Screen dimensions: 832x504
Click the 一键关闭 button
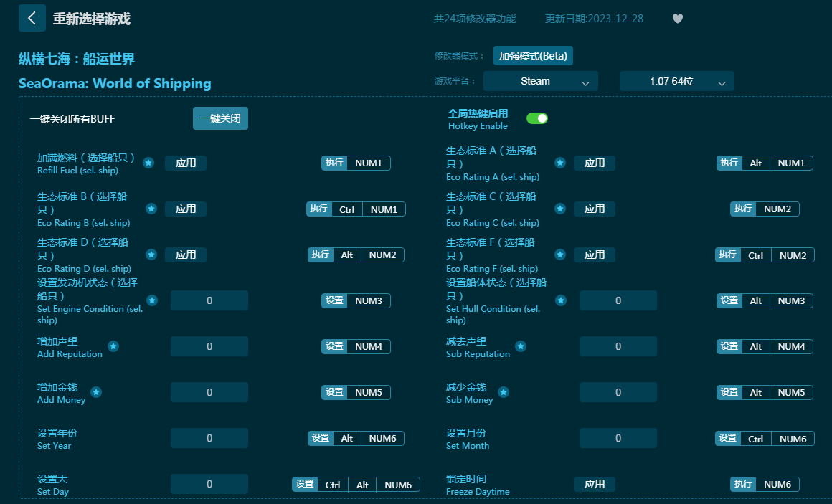click(220, 118)
